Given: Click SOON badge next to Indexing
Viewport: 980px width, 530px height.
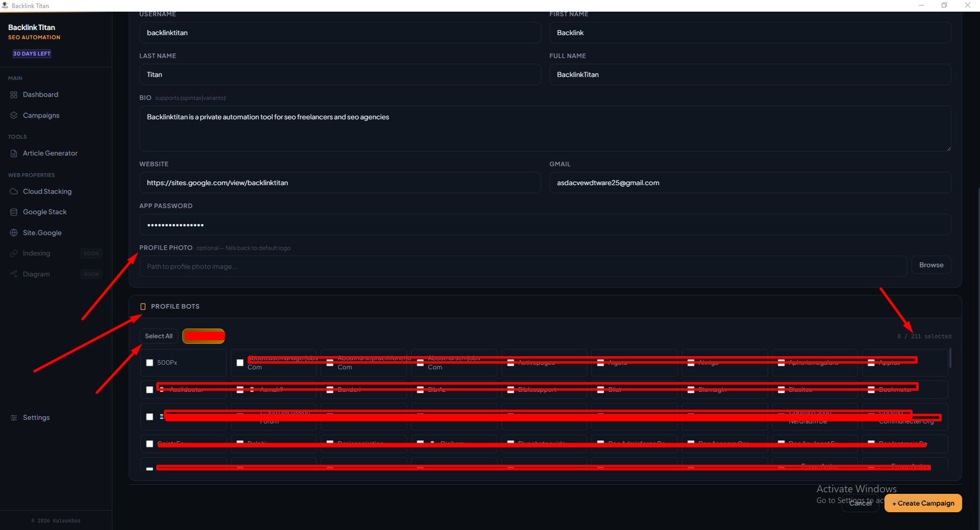Looking at the screenshot, I should click(x=91, y=253).
